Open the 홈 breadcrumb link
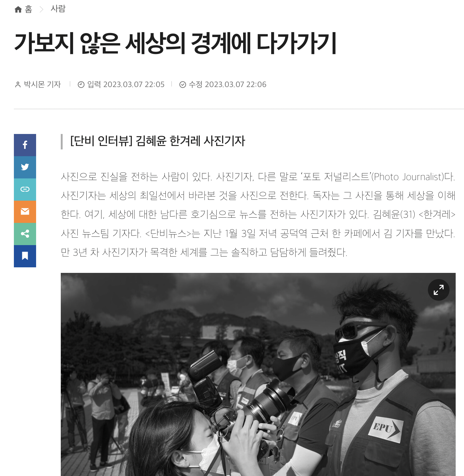 (x=29, y=9)
